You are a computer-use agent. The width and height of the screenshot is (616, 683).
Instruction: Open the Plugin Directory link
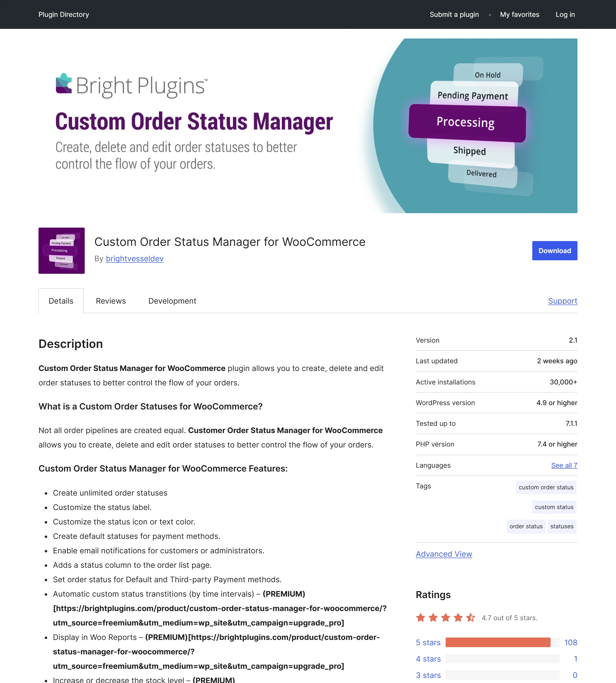(64, 14)
